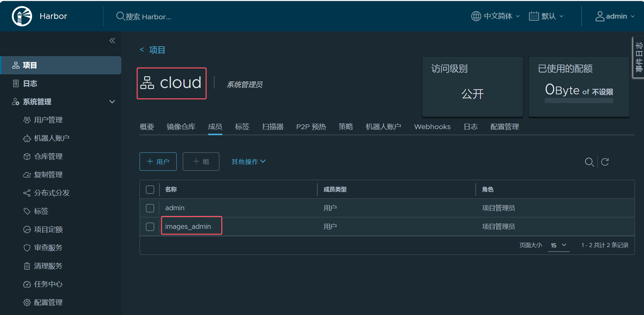The width and height of the screenshot is (644, 315).
Task: Click the 项目定额 quota icon
Action: [x=27, y=229]
